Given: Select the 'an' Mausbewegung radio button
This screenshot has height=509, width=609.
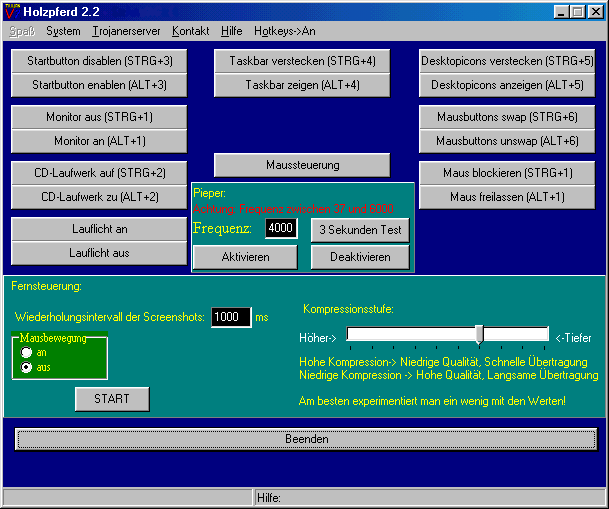Looking at the screenshot, I should point(26,353).
